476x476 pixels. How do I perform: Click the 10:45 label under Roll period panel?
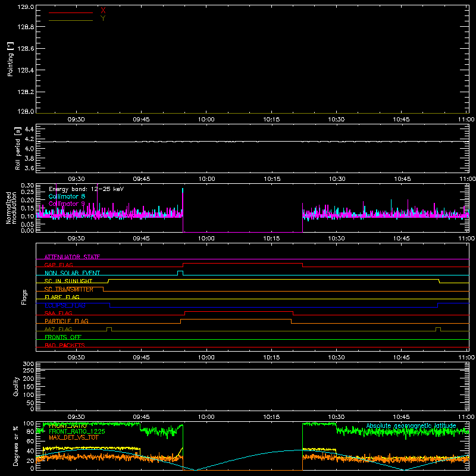click(402, 179)
